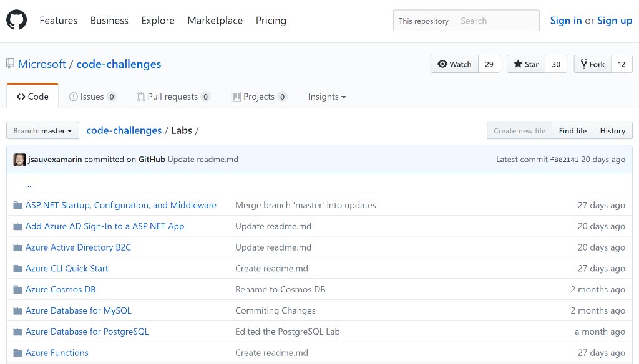Open commit Edited the PostgreSQL Lab
Viewport: 639px width, 364px height.
pos(287,332)
